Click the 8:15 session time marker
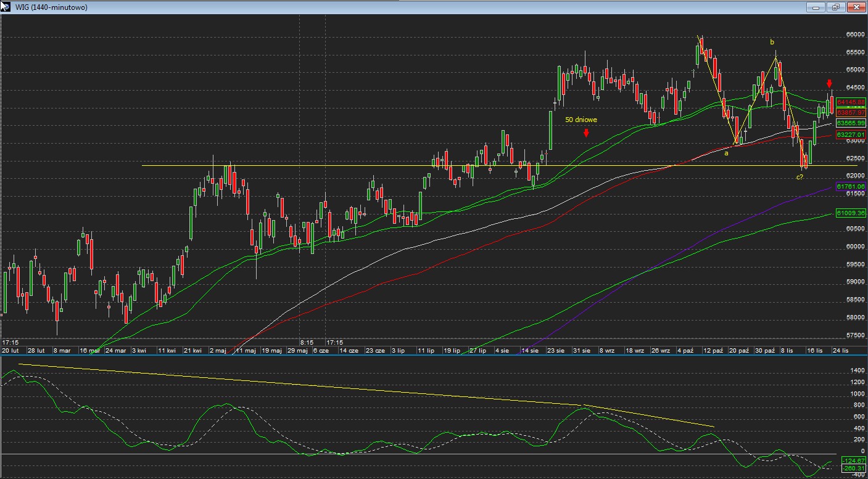This screenshot has width=868, height=479. pos(307,342)
